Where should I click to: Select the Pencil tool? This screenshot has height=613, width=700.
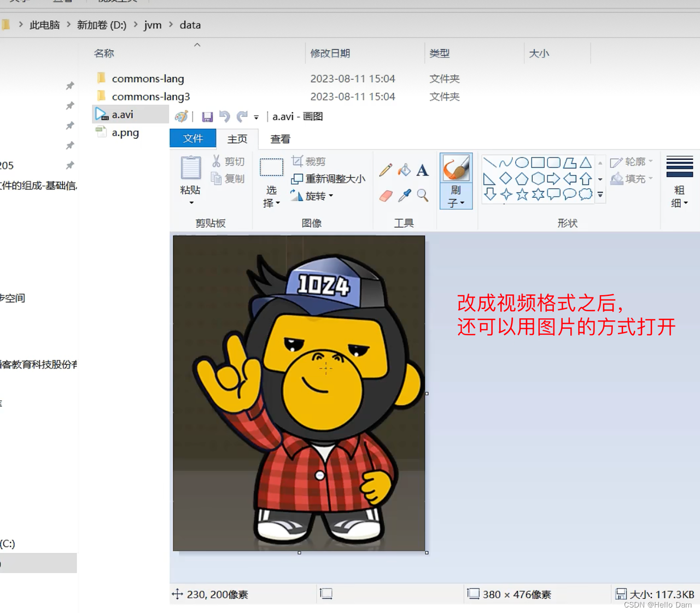(x=386, y=170)
